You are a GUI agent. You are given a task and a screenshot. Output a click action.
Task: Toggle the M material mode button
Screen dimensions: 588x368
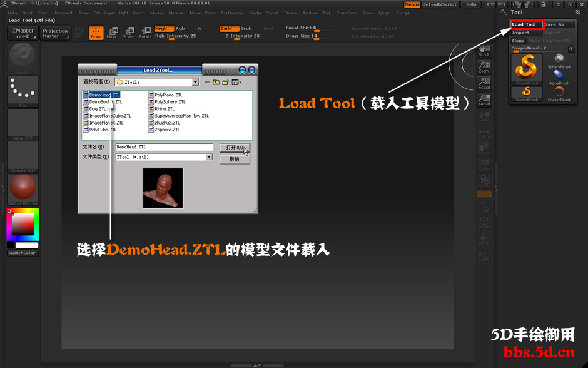click(x=200, y=29)
